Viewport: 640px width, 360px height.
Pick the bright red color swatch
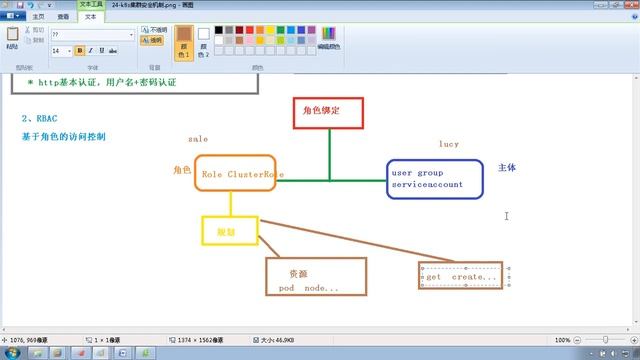(x=250, y=30)
